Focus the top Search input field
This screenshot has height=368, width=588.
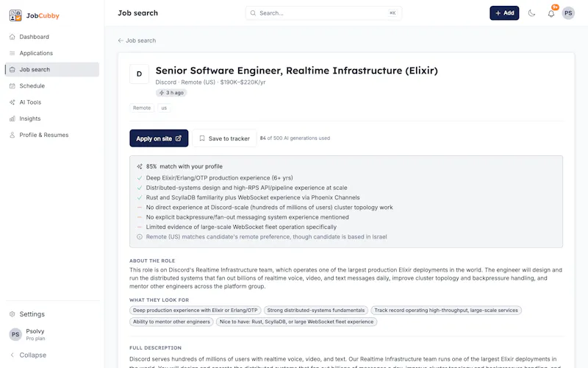click(x=323, y=13)
